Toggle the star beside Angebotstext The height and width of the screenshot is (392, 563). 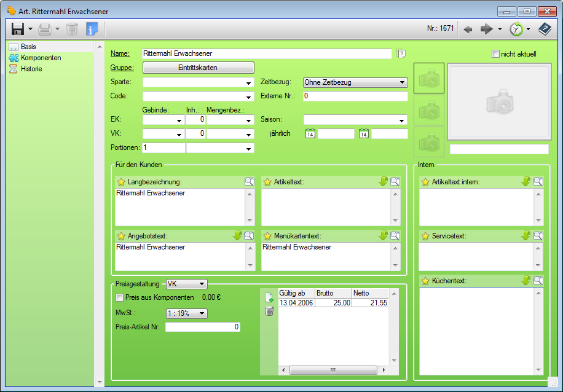pos(121,236)
